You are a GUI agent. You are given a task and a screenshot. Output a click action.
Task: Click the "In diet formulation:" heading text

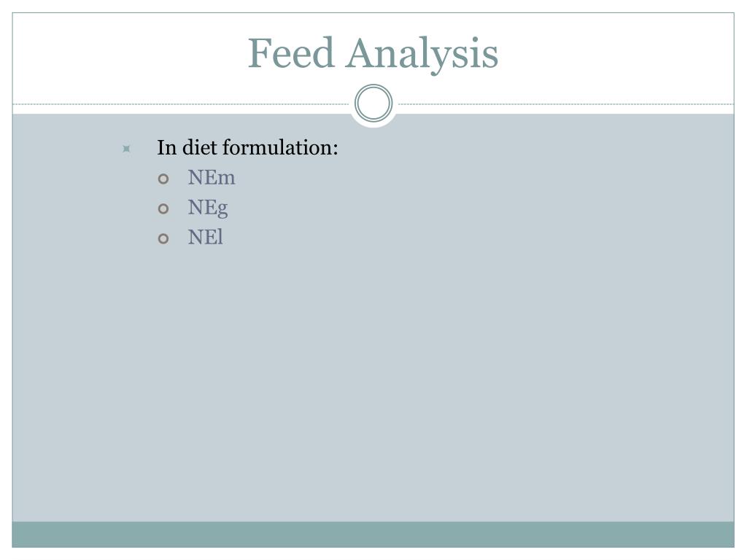tap(248, 147)
